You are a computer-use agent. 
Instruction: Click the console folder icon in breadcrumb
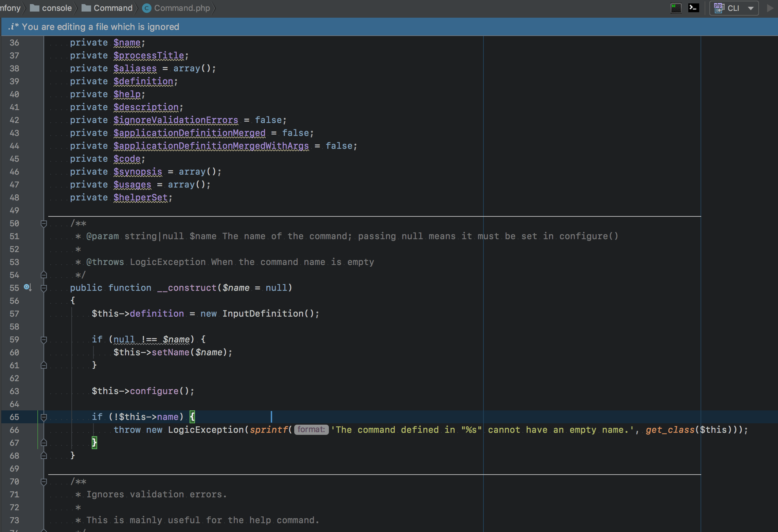34,8
